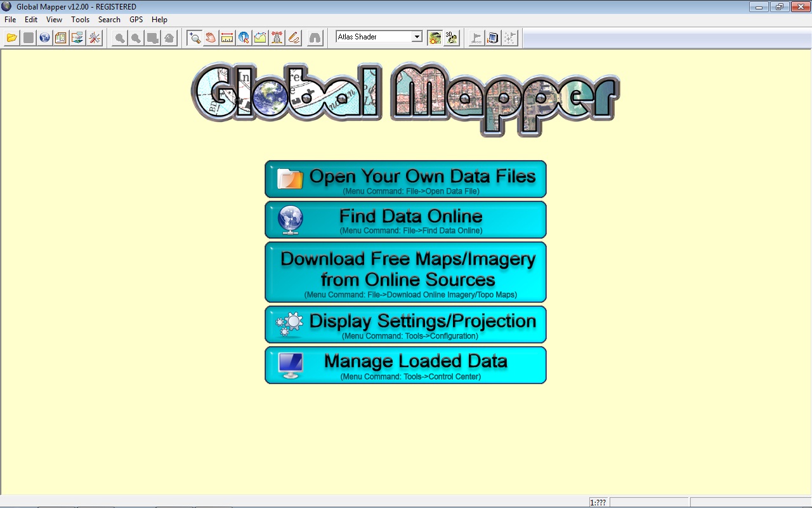This screenshot has width=812, height=508.
Task: Select the Feature Info tool
Action: point(244,37)
